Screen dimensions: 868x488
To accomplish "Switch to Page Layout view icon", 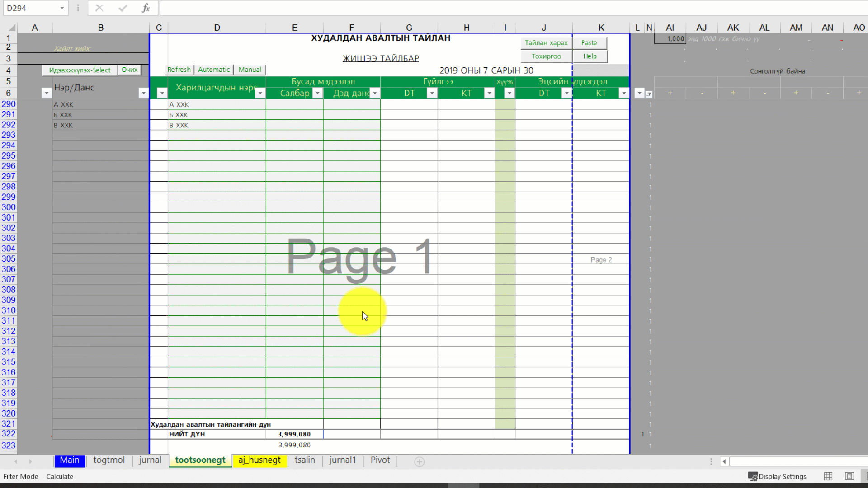I will click(849, 476).
